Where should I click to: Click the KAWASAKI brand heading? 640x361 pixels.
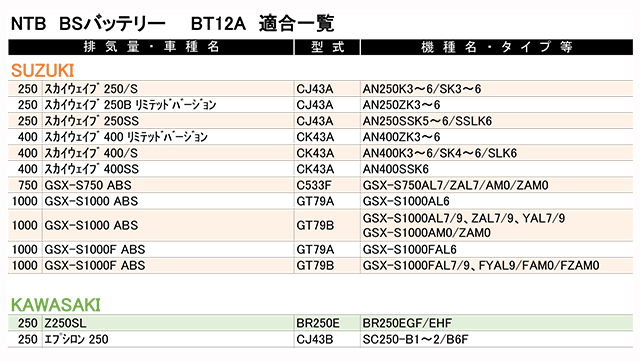pyautogui.click(x=56, y=305)
